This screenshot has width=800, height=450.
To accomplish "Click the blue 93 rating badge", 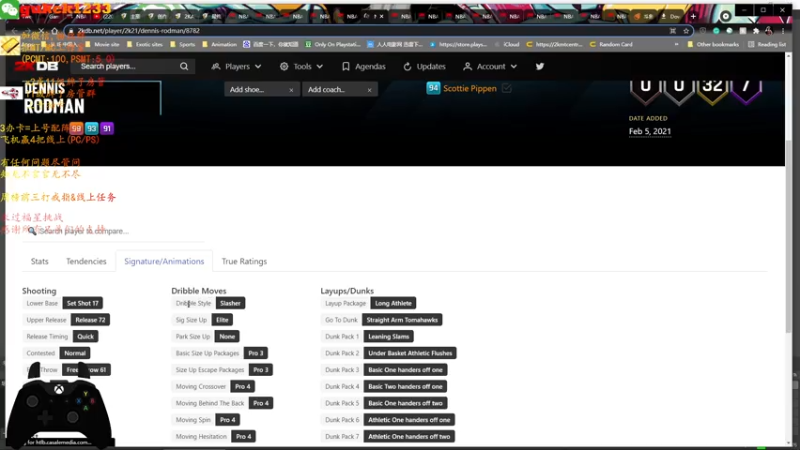I will point(91,129).
